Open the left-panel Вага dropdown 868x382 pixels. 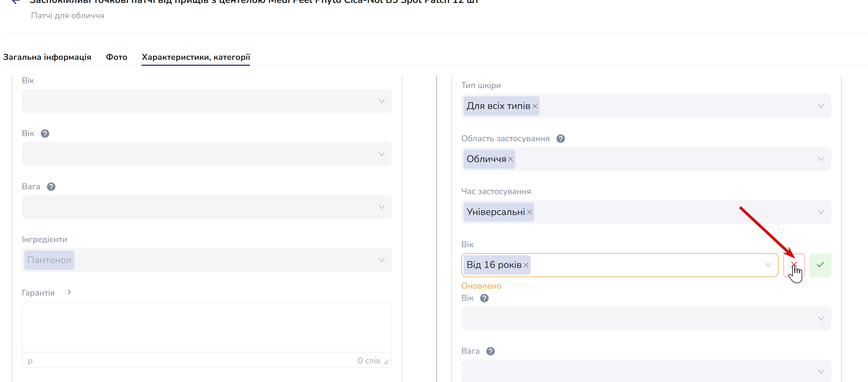point(207,207)
